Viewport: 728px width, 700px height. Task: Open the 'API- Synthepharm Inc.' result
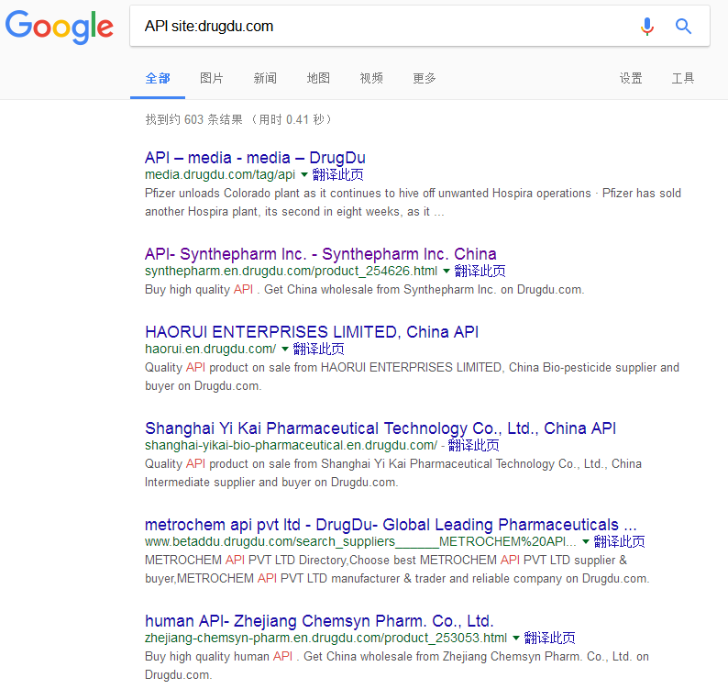tap(320, 254)
